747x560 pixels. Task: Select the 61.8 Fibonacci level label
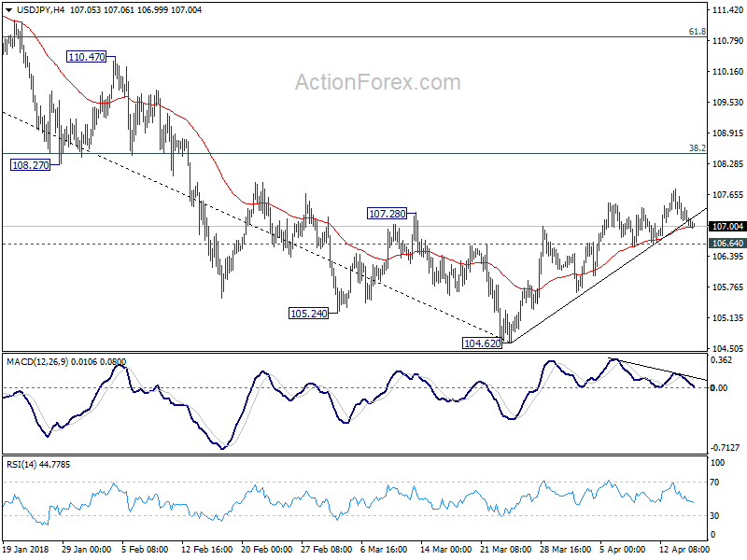698,32
